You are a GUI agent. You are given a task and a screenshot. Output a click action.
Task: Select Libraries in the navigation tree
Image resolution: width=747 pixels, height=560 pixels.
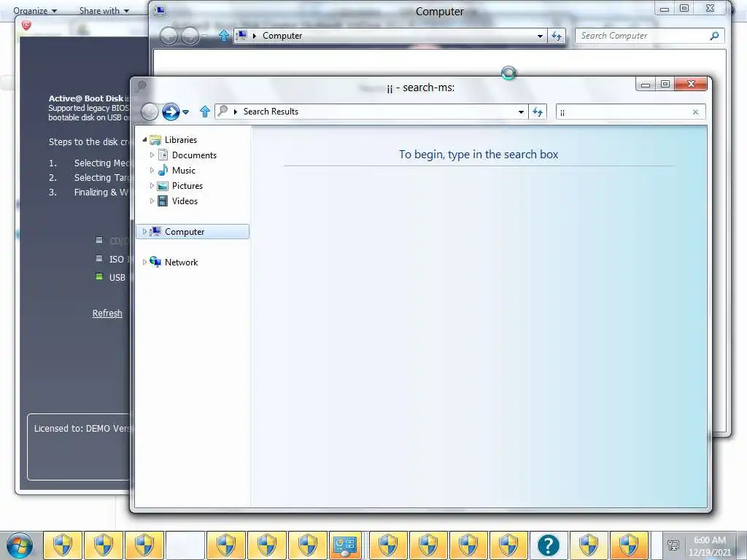coord(181,139)
